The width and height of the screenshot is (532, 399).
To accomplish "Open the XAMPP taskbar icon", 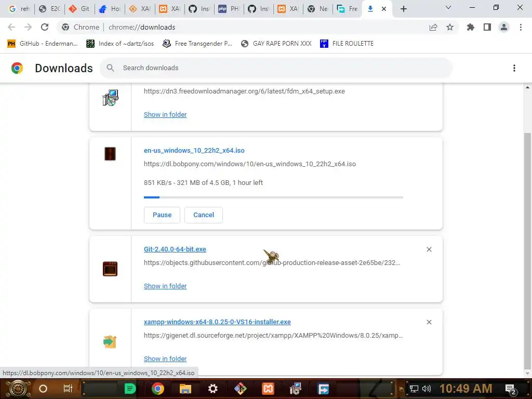I will point(268,389).
